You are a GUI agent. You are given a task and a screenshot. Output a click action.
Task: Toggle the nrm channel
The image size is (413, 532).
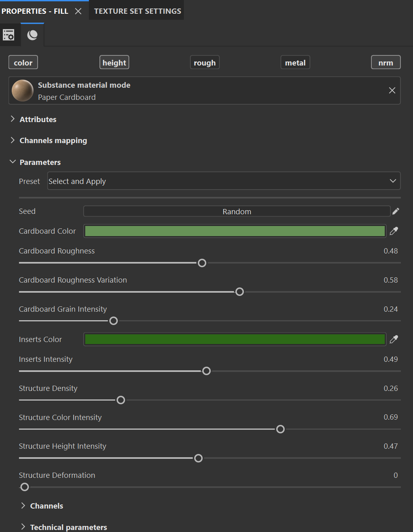386,63
